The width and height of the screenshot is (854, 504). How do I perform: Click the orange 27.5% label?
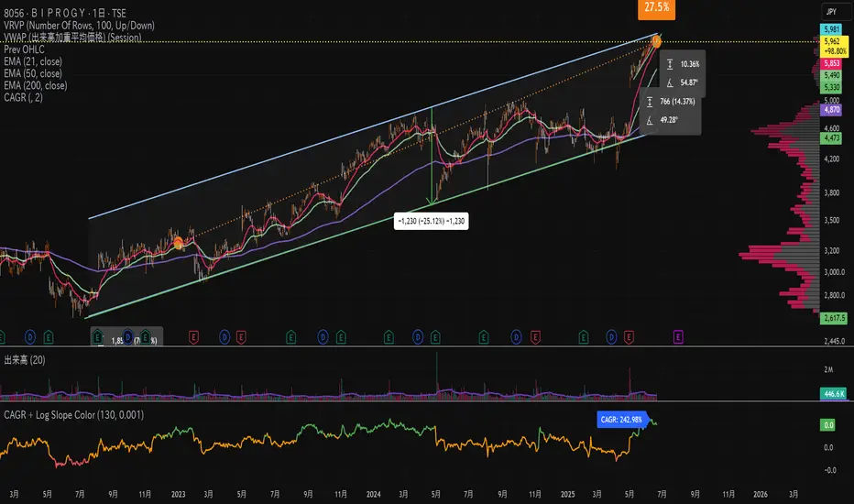(x=655, y=8)
